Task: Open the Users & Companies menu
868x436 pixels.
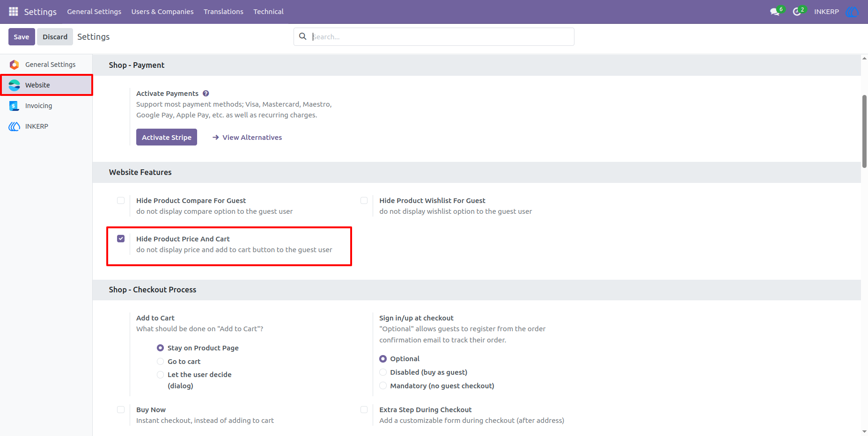Action: click(x=162, y=12)
